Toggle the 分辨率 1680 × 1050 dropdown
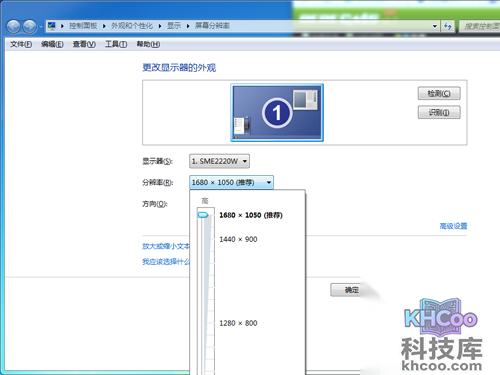 [231, 182]
